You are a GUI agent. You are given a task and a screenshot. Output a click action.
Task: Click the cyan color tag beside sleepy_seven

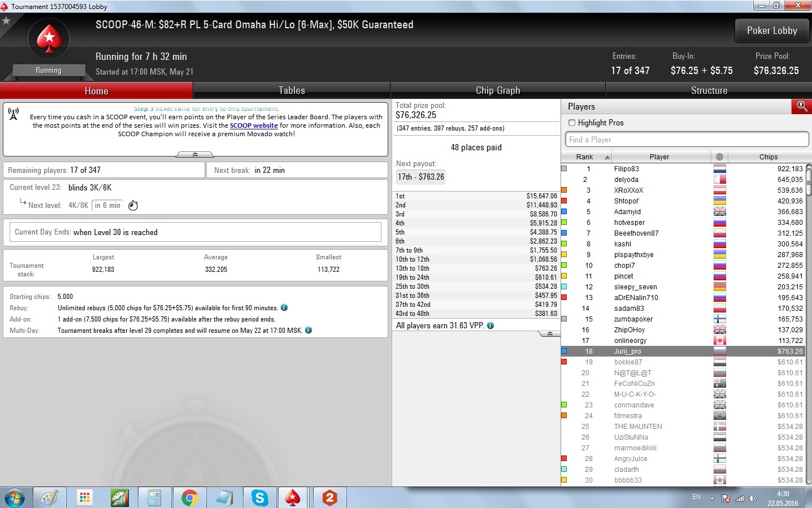tap(564, 286)
